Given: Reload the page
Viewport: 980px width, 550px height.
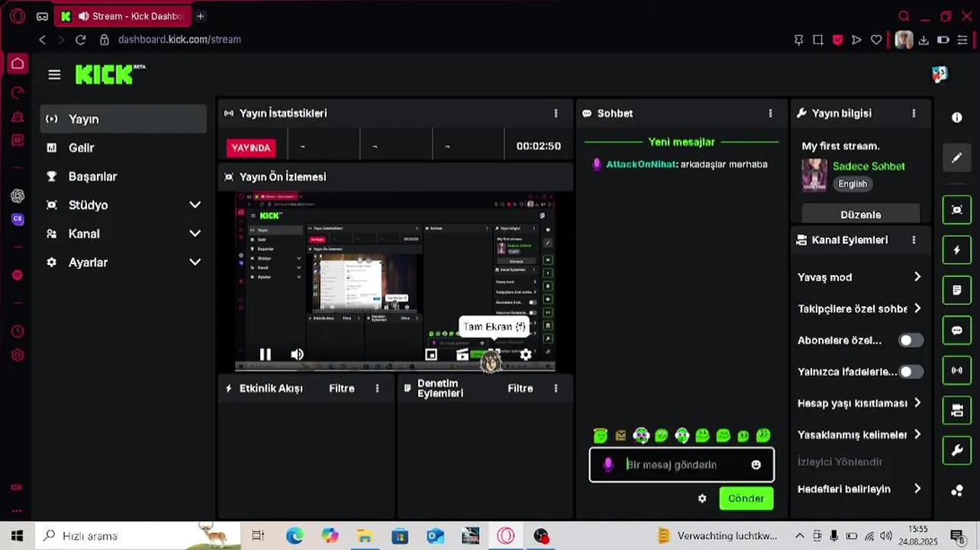Looking at the screenshot, I should (80, 40).
